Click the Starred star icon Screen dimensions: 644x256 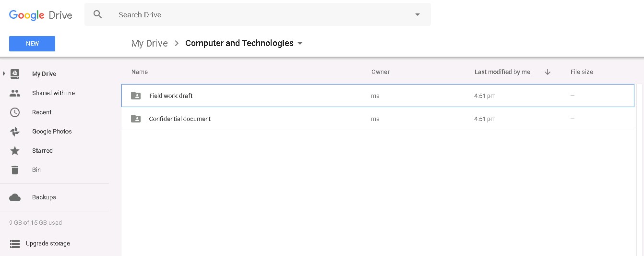15,151
